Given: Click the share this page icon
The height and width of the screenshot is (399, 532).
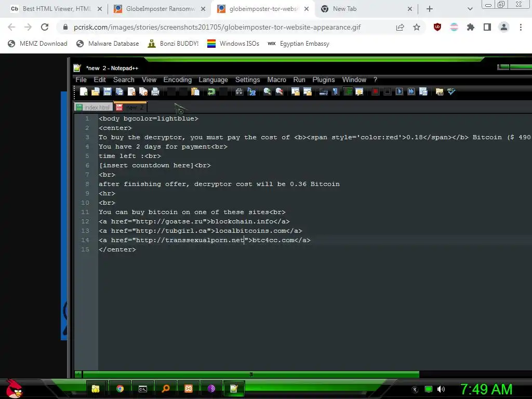Looking at the screenshot, I should [400, 27].
